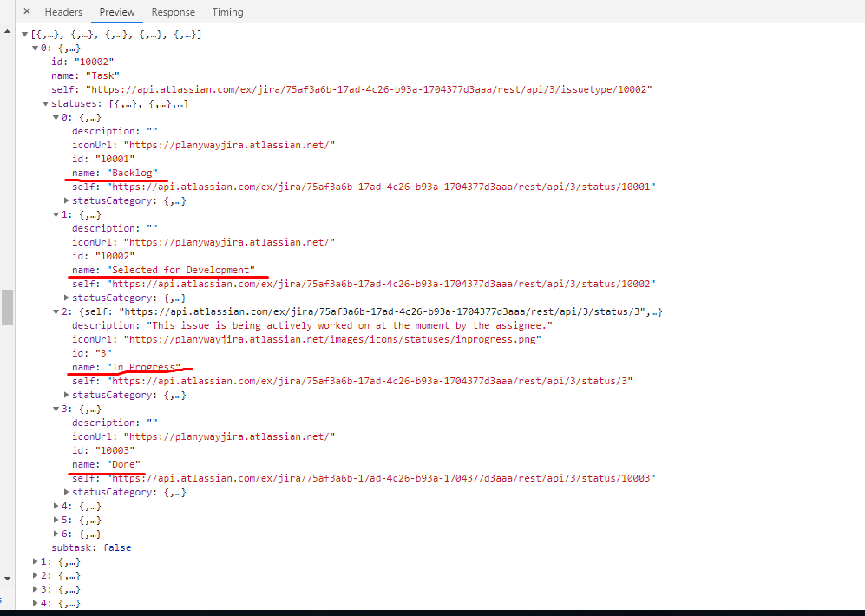This screenshot has height=616, width=865.
Task: Expand top-level item 1
Action: coord(35,561)
